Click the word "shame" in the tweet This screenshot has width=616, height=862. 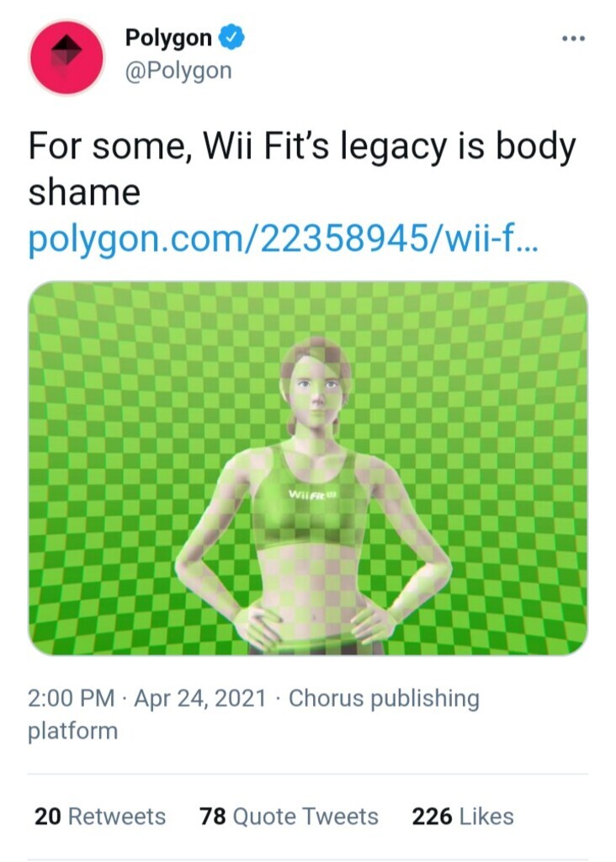point(84,193)
